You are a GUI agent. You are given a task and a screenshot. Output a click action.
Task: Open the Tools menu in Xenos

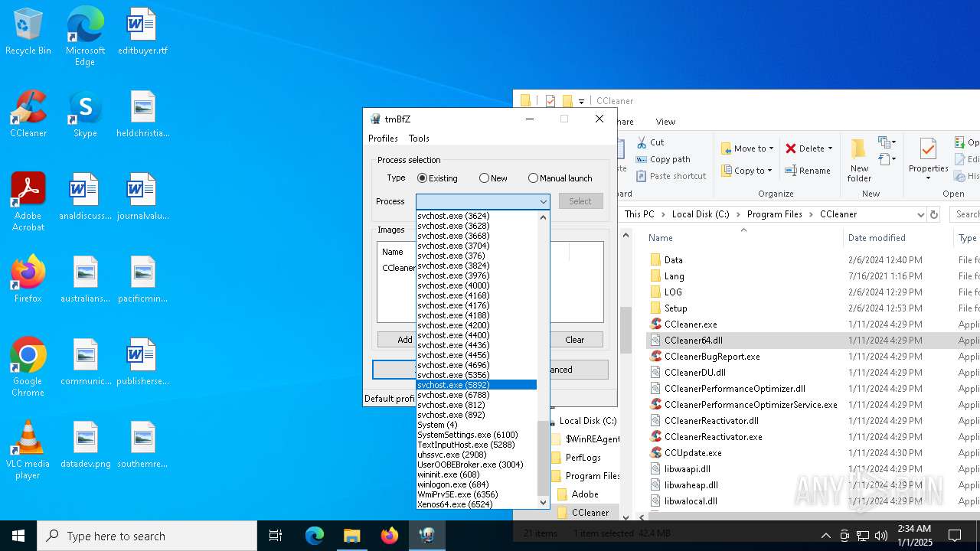click(419, 139)
